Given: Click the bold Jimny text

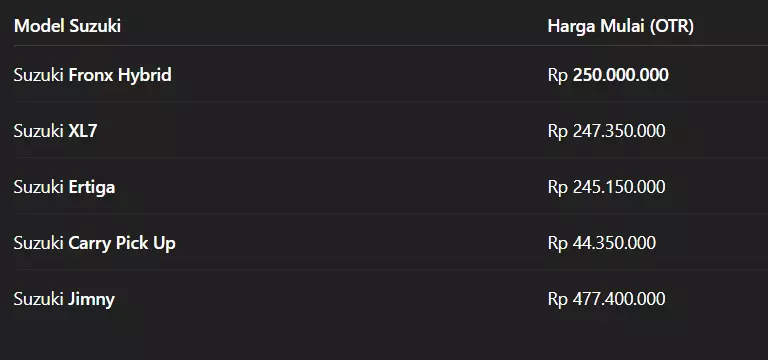Looking at the screenshot, I should coord(92,299).
